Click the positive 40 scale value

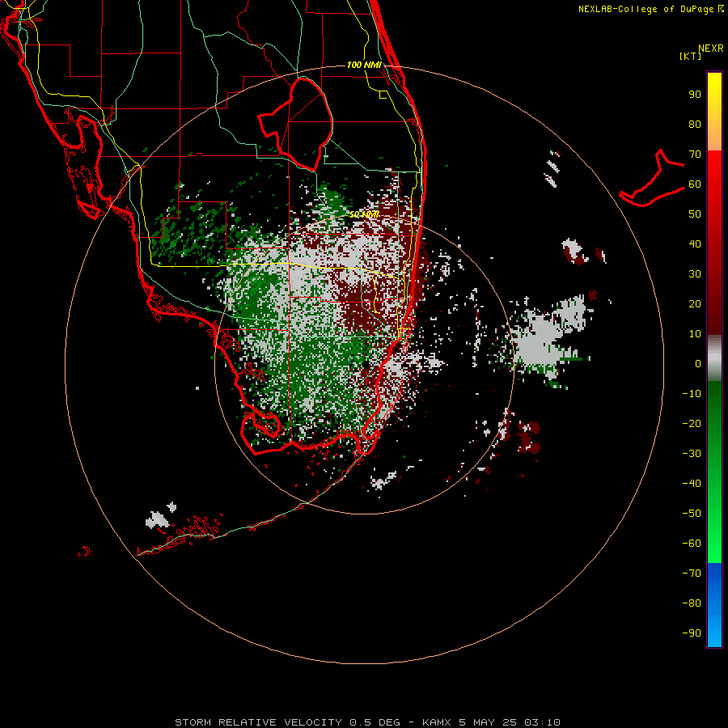pyautogui.click(x=695, y=244)
